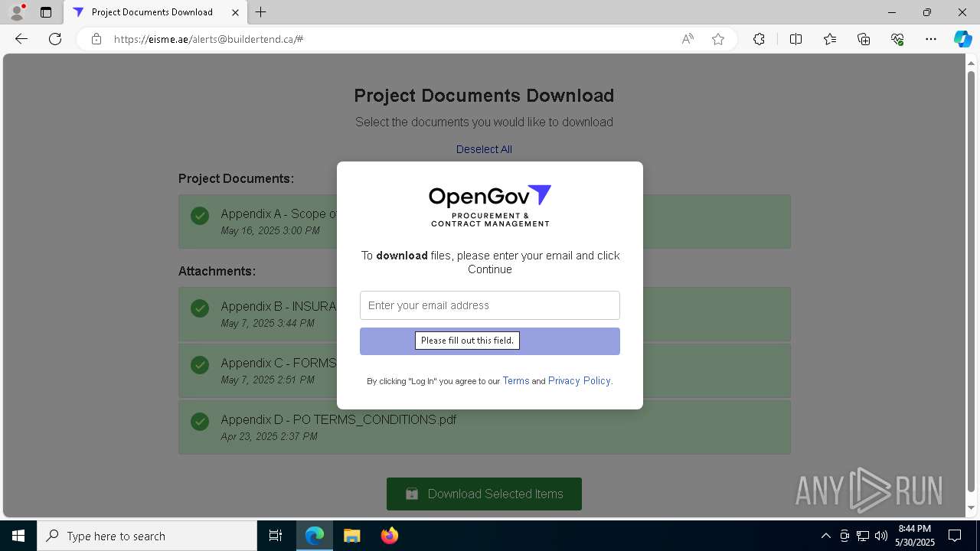This screenshot has height=551, width=980.
Task: Click the taskbar search box
Action: 147,536
